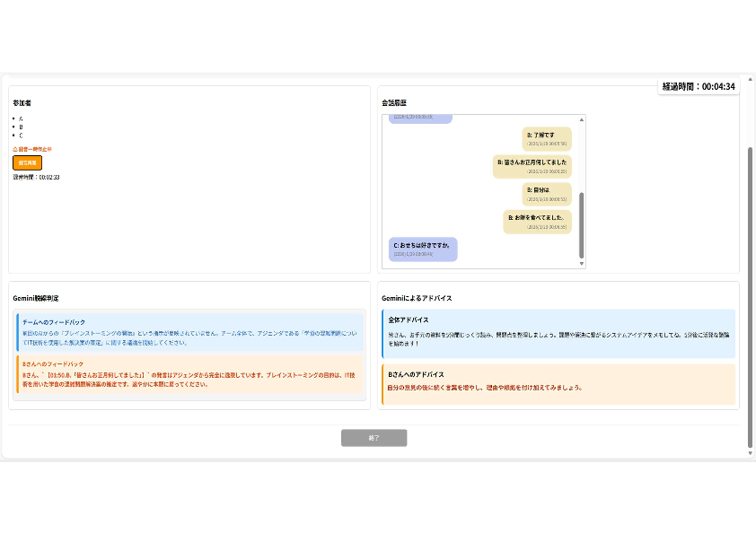This screenshot has height=534, width=756.
Task: Click the 'B: お餅を食べてました。' bubble
Action: click(x=537, y=222)
